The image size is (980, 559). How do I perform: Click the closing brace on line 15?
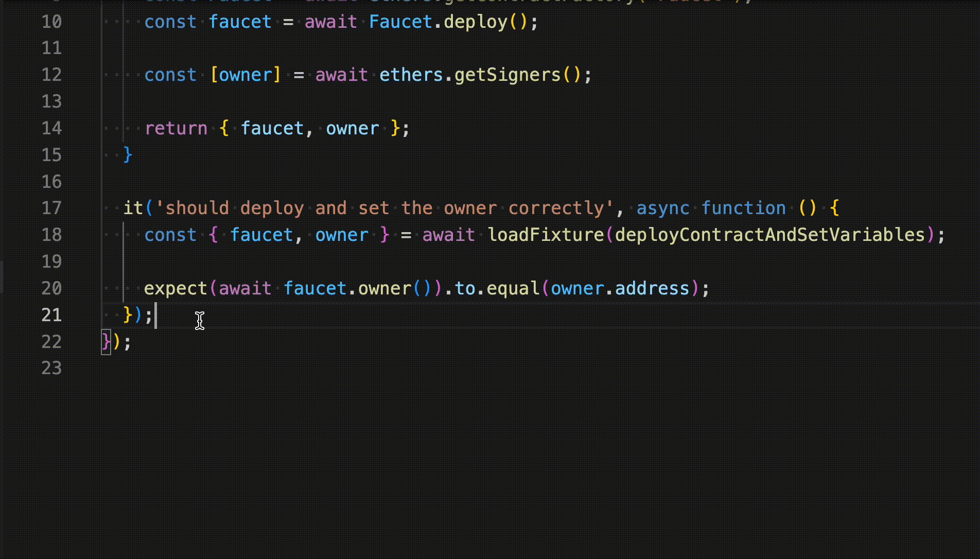coord(127,154)
